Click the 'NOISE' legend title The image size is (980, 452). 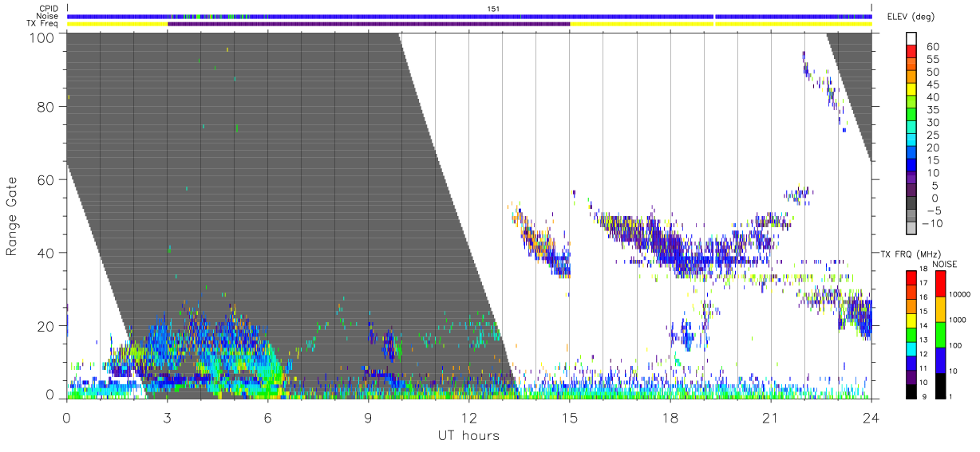944,264
